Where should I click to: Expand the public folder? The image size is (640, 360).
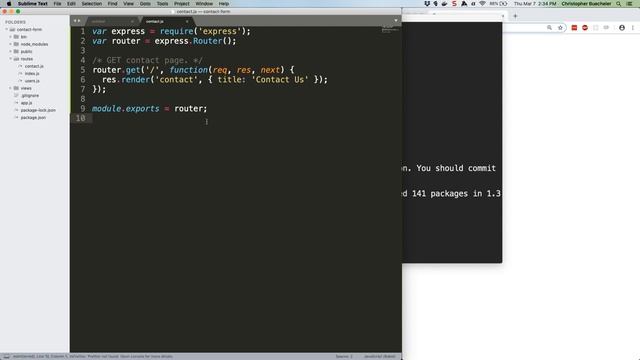tap(11, 51)
